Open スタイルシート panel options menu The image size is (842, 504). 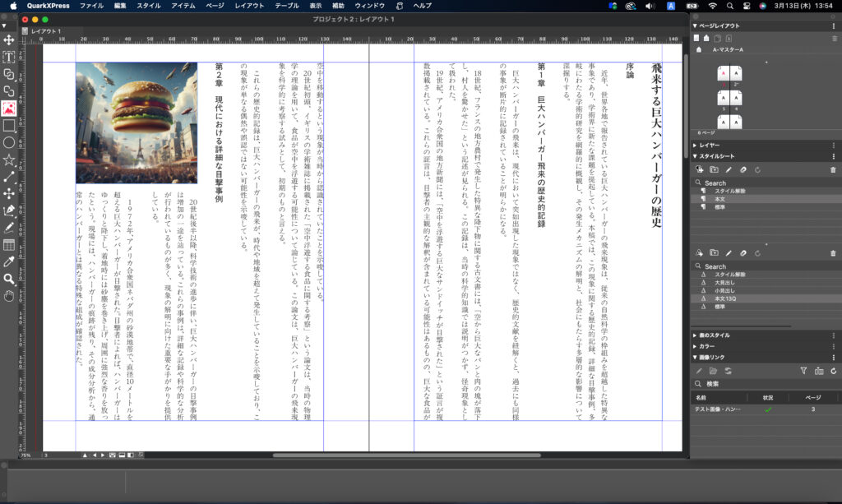click(834, 156)
